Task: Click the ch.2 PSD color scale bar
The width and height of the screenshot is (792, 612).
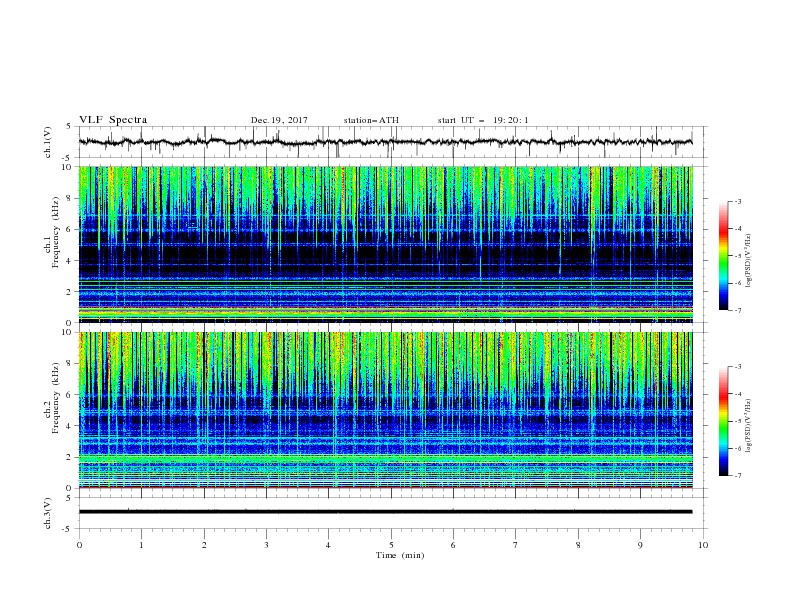Action: (x=723, y=421)
